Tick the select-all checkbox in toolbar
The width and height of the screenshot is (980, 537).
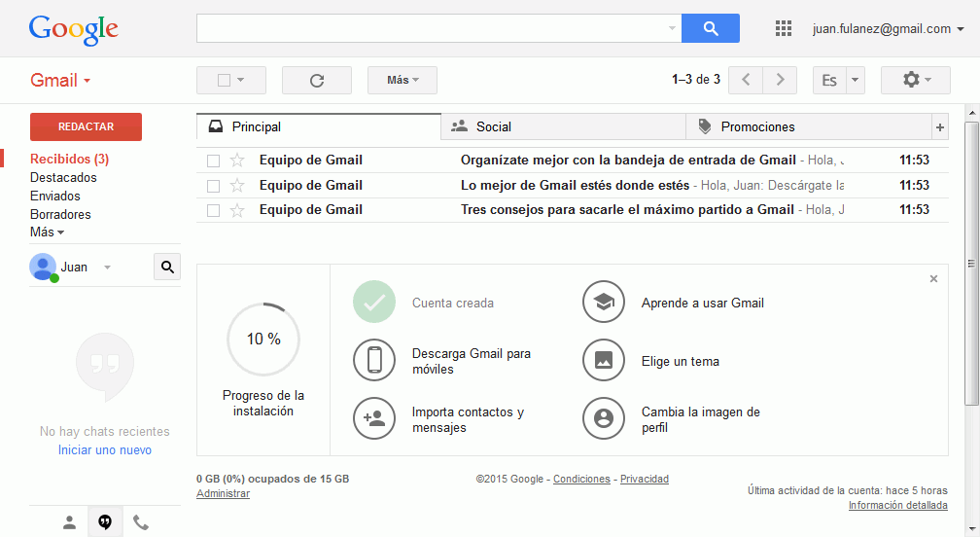pyautogui.click(x=224, y=80)
